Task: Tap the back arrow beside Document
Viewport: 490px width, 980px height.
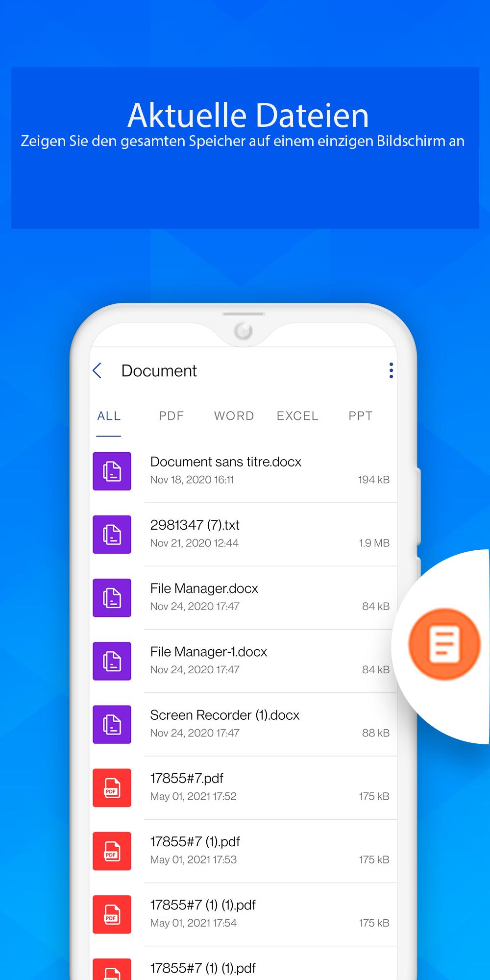Action: (x=97, y=370)
